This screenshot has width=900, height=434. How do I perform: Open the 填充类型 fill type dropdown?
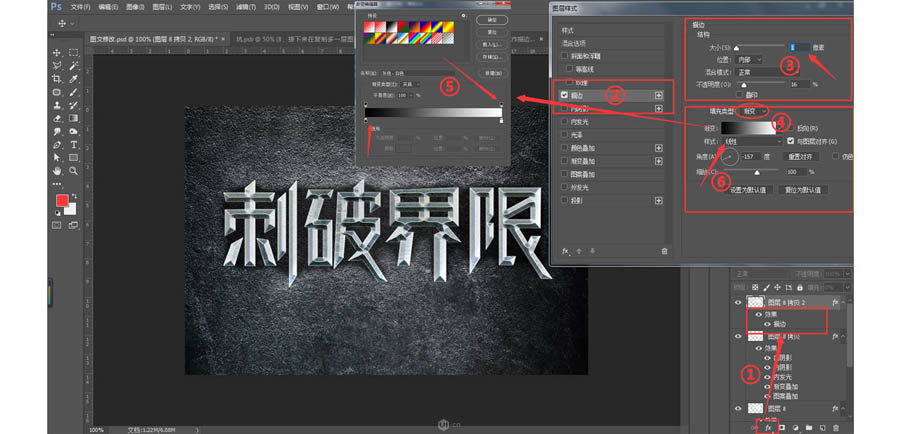click(x=752, y=111)
